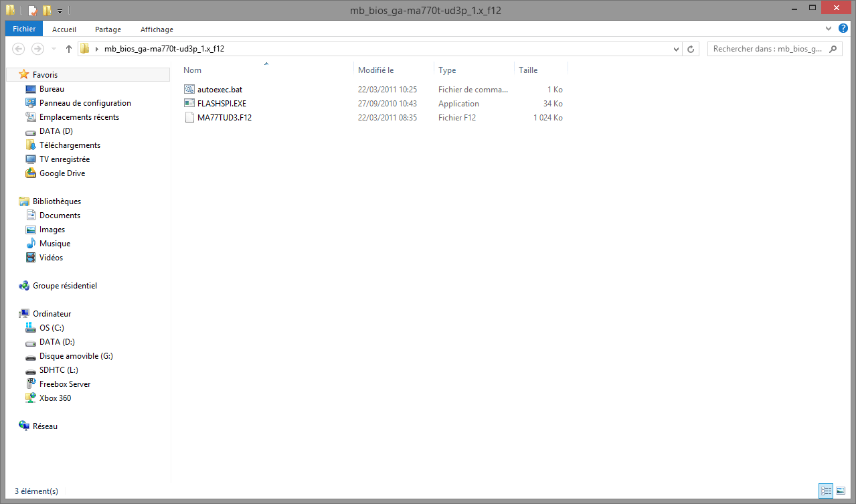The height and width of the screenshot is (504, 856).
Task: Select Téléchargements in the navigation pane
Action: tap(70, 145)
